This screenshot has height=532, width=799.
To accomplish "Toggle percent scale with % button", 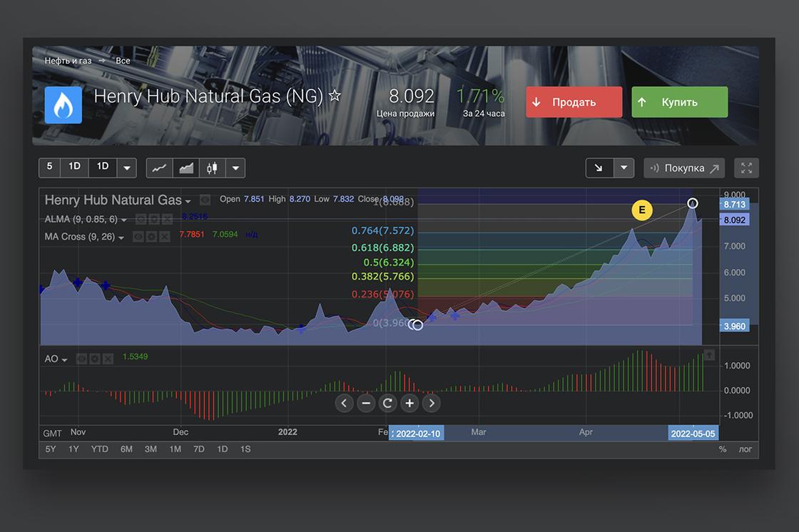I will click(x=723, y=449).
